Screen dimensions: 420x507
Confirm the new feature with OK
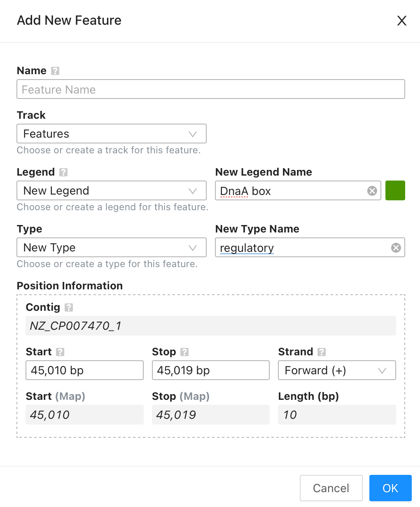[x=390, y=488]
